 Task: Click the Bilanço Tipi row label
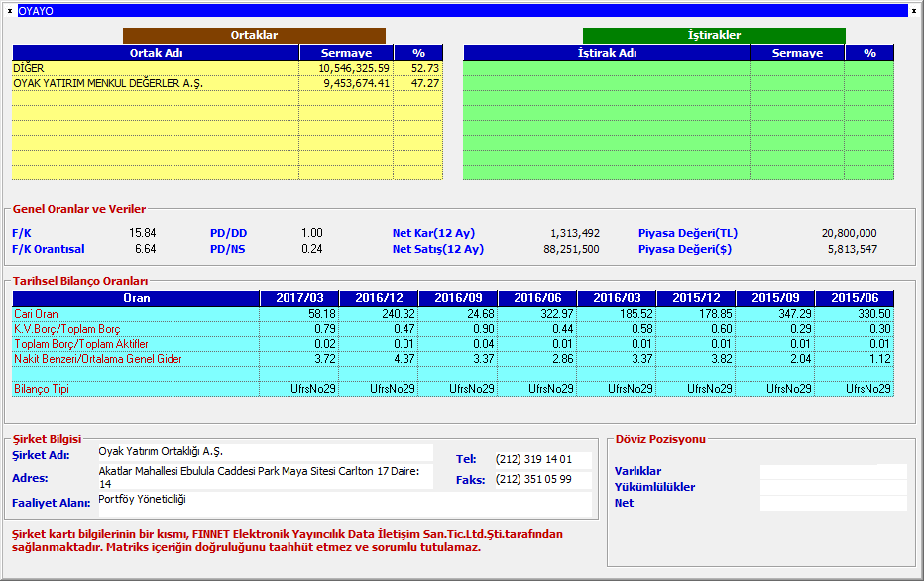pos(42,389)
